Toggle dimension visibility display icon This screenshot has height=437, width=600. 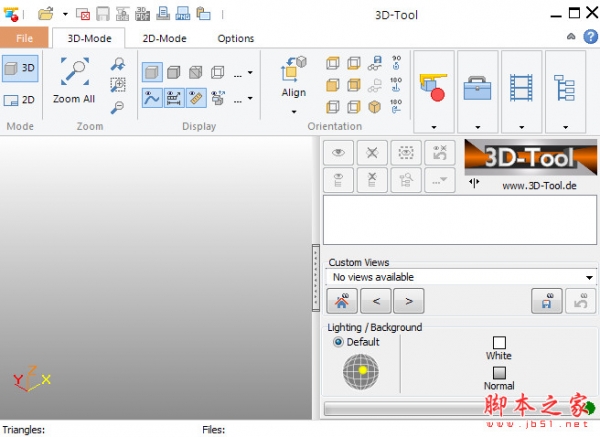(x=174, y=98)
